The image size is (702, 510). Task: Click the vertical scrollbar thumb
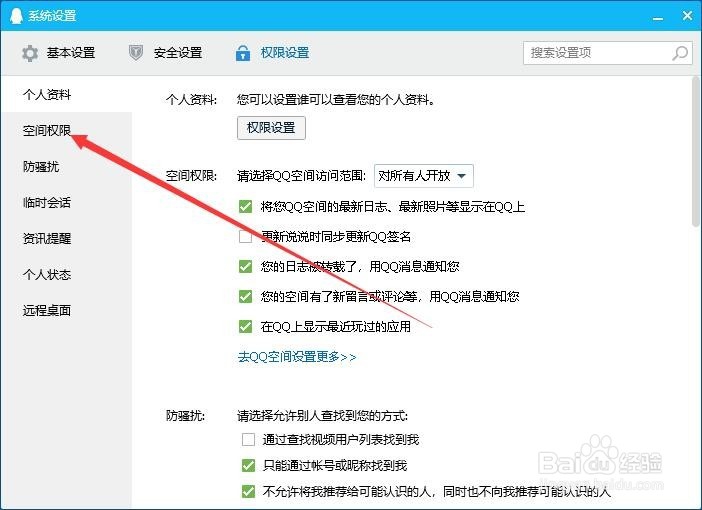696,152
